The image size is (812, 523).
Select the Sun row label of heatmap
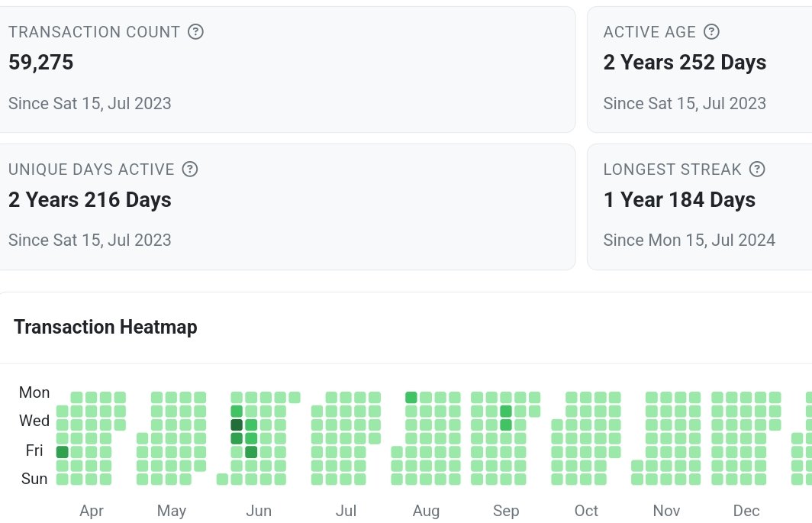pyautogui.click(x=34, y=479)
